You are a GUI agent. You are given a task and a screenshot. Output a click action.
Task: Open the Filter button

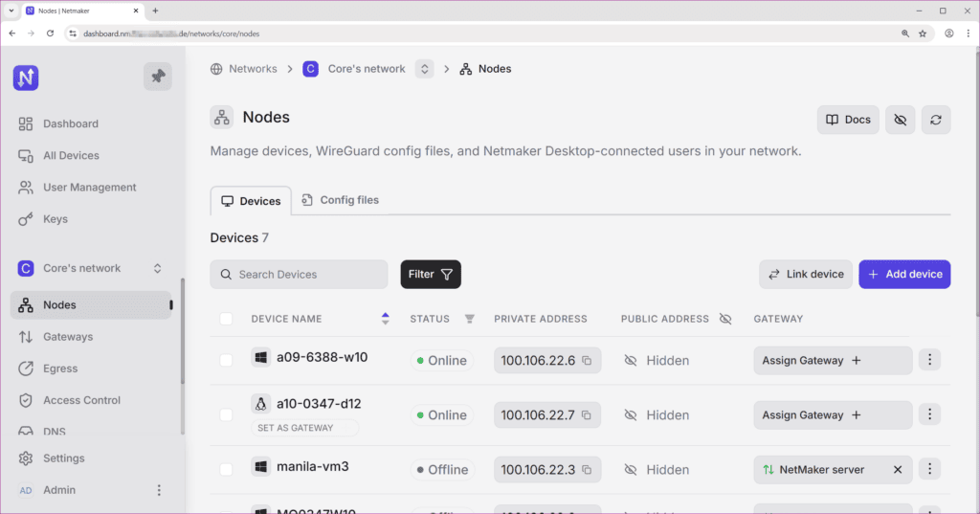click(431, 275)
